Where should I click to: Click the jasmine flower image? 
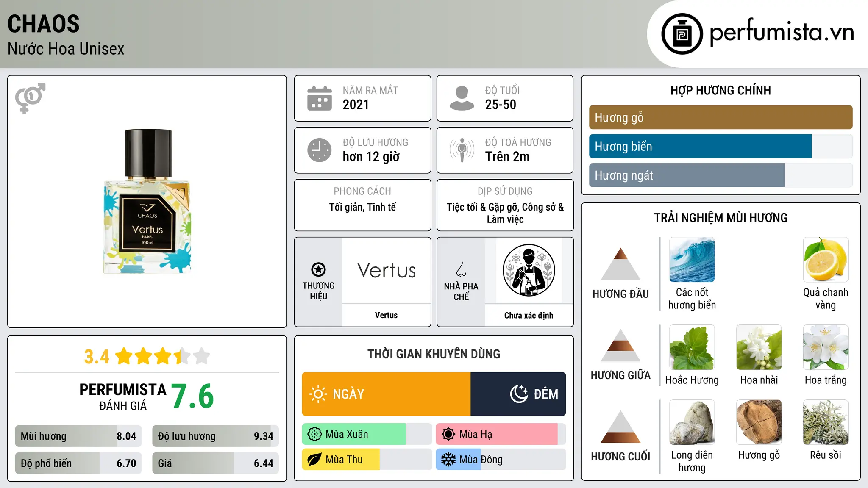(x=759, y=347)
